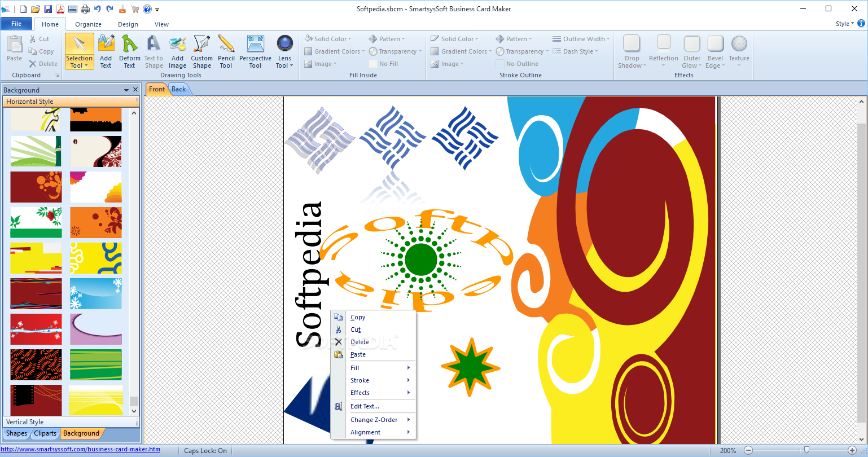868x457 pixels.
Task: Expand Solid Color in Fill Inside group
Action: click(328, 39)
